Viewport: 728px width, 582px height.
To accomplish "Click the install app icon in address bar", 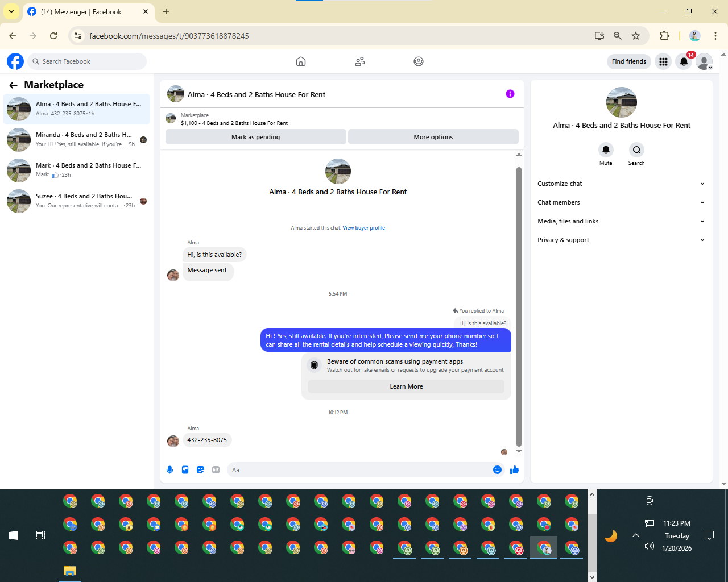I will tap(599, 36).
